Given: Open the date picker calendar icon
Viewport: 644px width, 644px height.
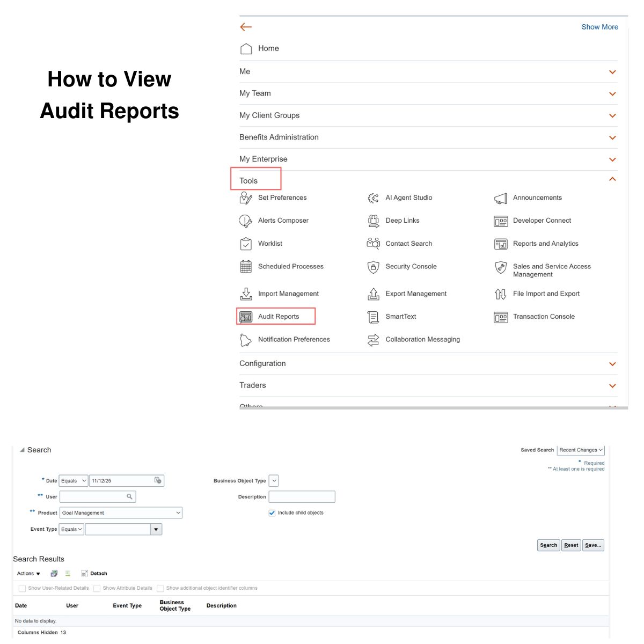Looking at the screenshot, I should [x=158, y=480].
